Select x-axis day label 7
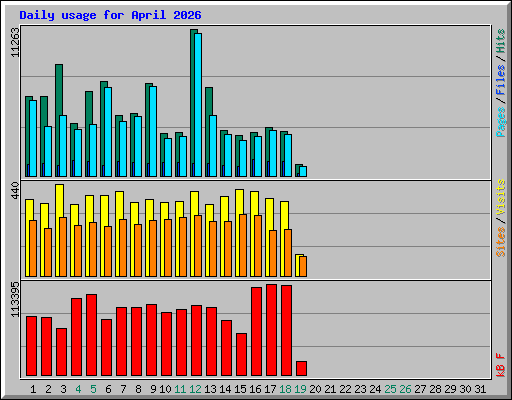The height and width of the screenshot is (400, 512). pyautogui.click(x=123, y=389)
